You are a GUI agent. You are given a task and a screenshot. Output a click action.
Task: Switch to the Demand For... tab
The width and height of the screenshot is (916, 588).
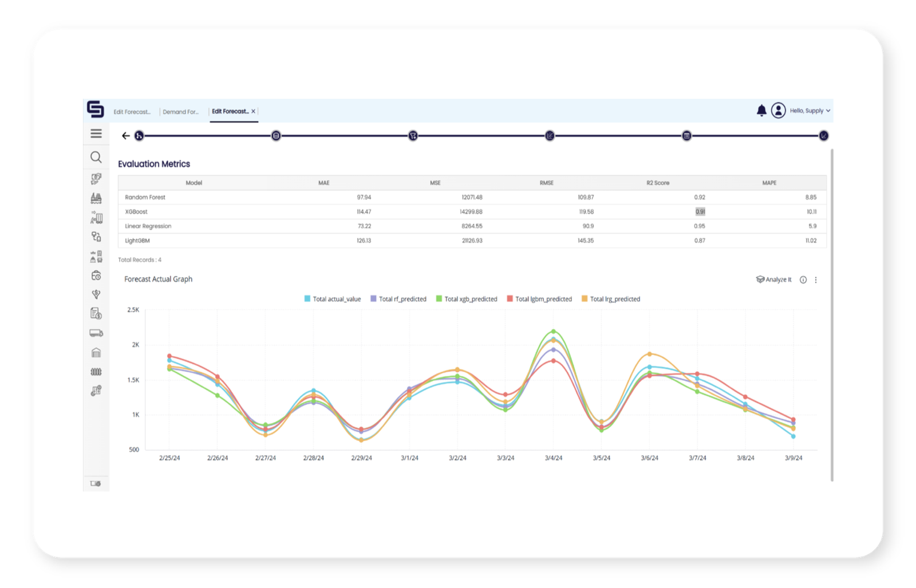click(x=181, y=112)
